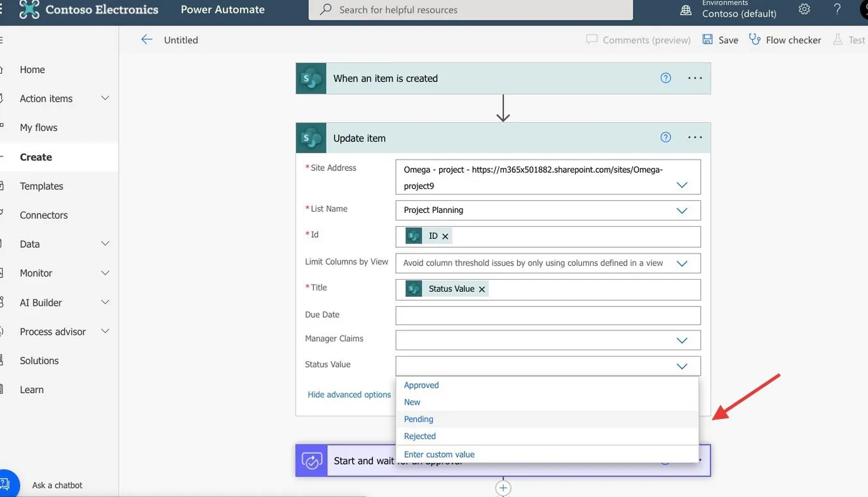Open ellipsis menu on Update item card
The width and height of the screenshot is (868, 497).
point(695,137)
